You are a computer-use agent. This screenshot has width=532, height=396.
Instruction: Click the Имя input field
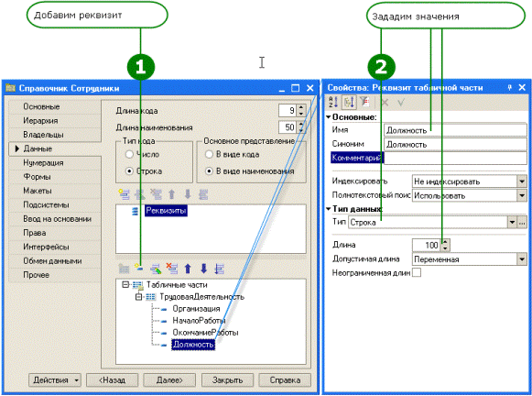pyautogui.click(x=455, y=130)
